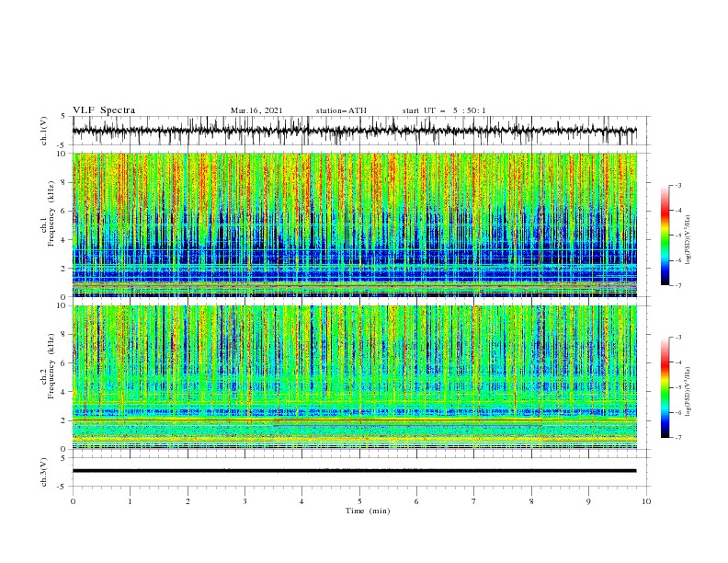Click the time axis tick label "1"
The width and height of the screenshot is (728, 563).
click(x=130, y=501)
